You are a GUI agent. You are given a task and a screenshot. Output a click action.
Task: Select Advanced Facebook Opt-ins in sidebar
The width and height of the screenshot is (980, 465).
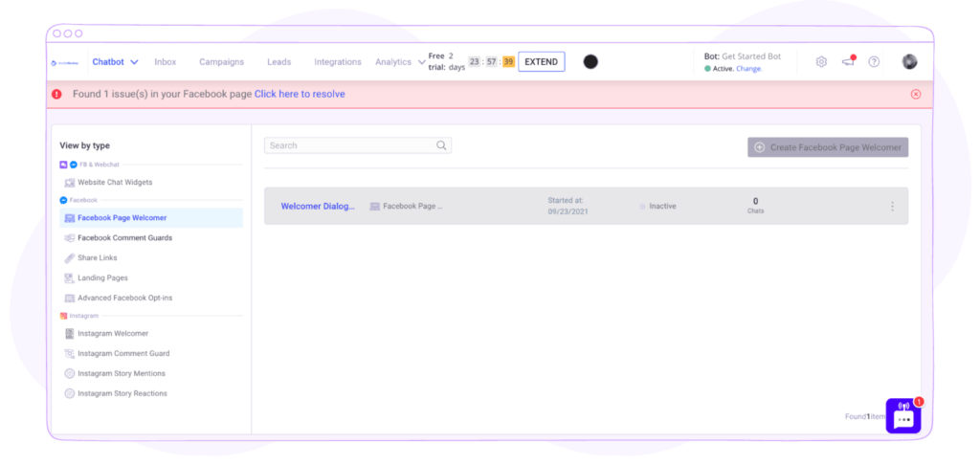coord(125,298)
